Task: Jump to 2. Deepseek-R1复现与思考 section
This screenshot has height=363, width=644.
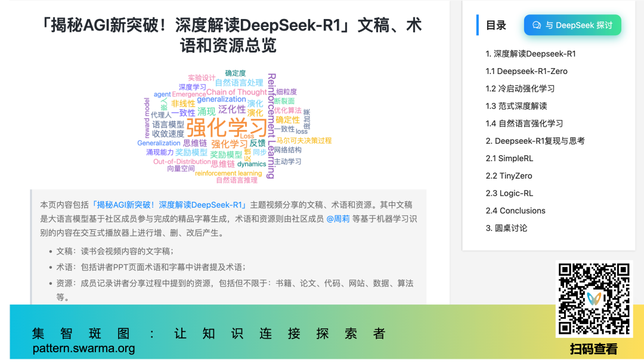Action: pos(535,141)
